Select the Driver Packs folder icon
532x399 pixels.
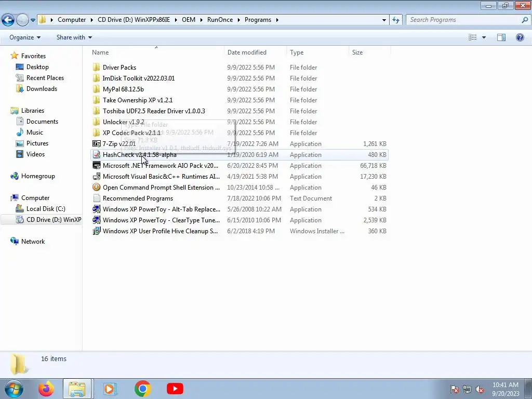[96, 67]
